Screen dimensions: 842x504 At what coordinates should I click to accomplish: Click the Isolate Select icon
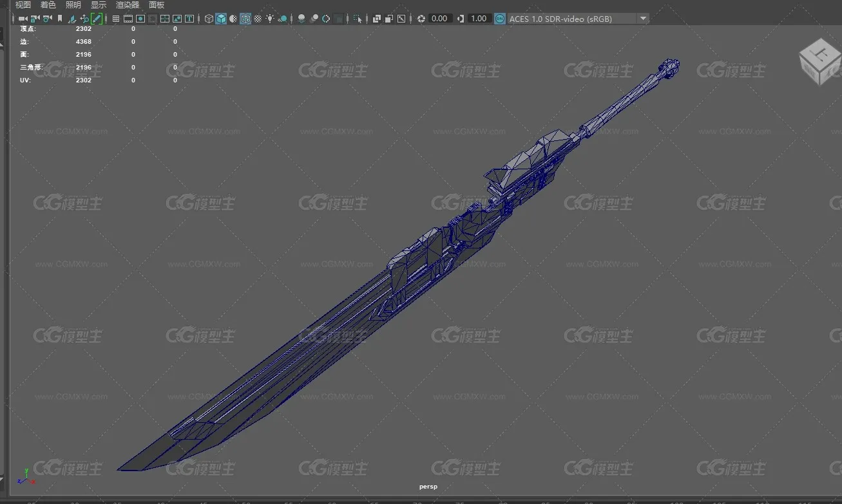[358, 19]
